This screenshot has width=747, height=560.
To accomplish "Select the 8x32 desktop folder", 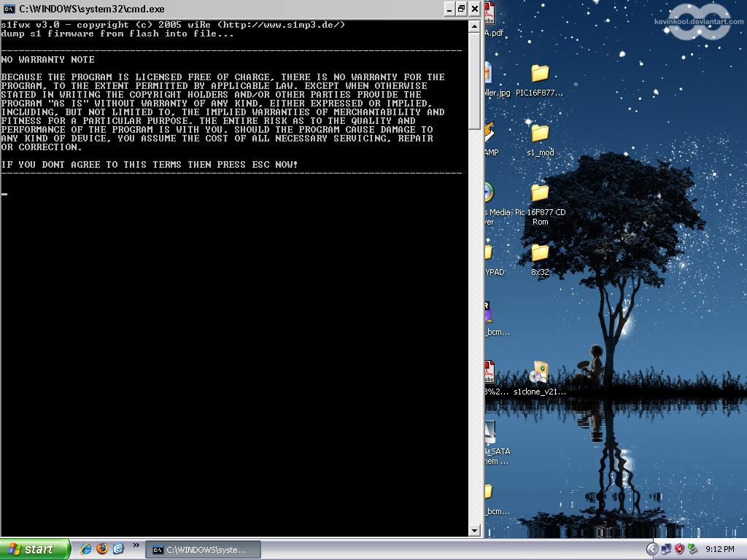I will coord(541,260).
